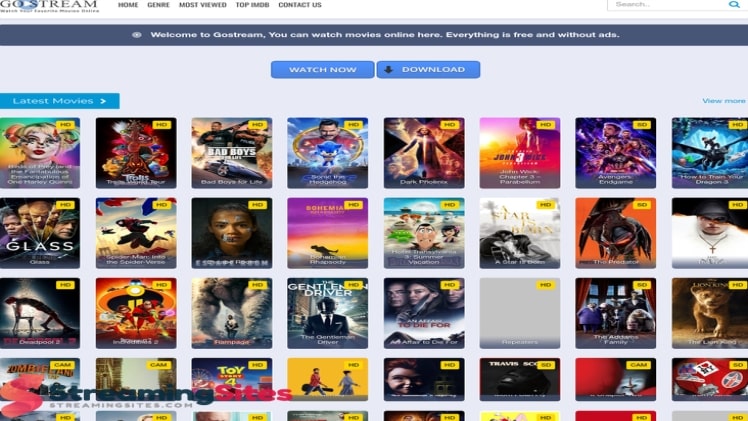Open The Predator poster
Image resolution: width=748 pixels, height=421 pixels.
tap(616, 233)
